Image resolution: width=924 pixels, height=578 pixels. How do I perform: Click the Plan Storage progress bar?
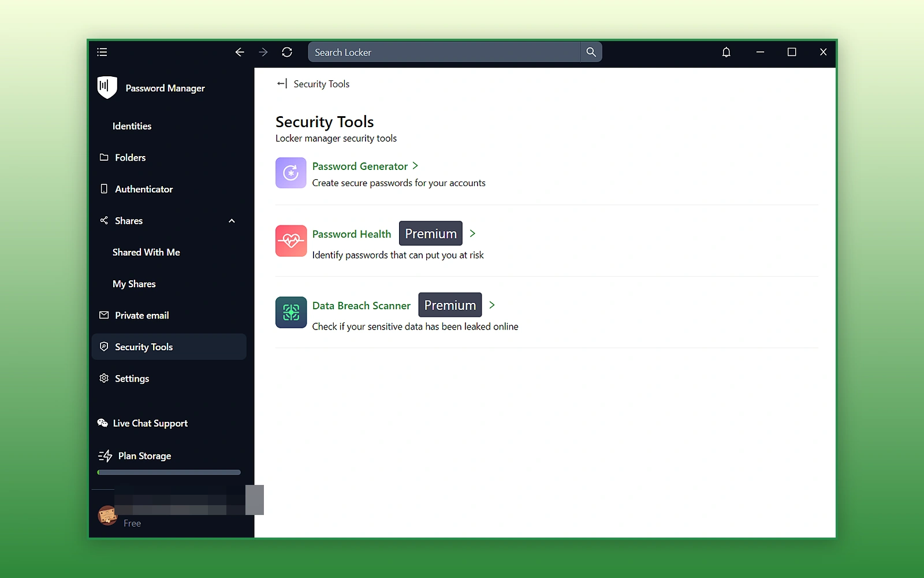coord(169,472)
